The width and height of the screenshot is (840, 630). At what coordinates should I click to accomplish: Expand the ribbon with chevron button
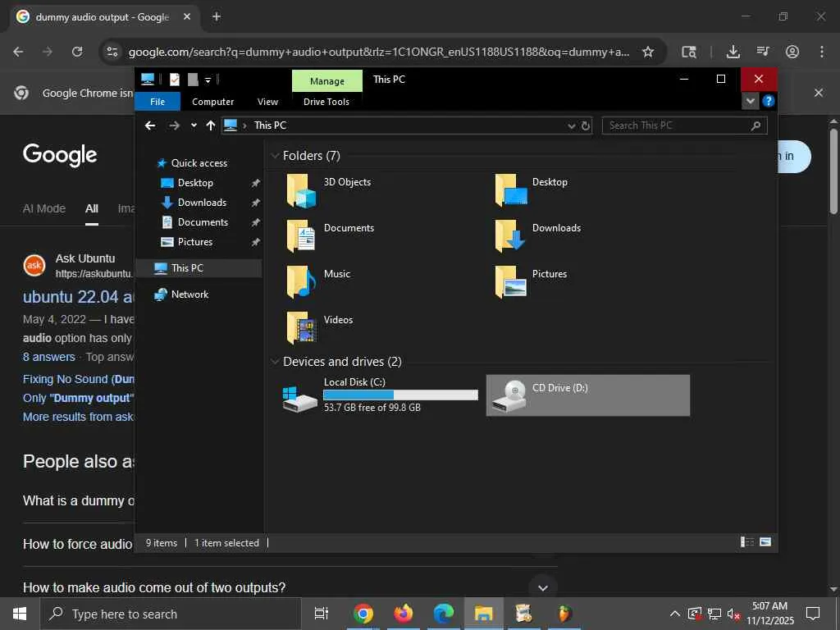[x=750, y=101]
